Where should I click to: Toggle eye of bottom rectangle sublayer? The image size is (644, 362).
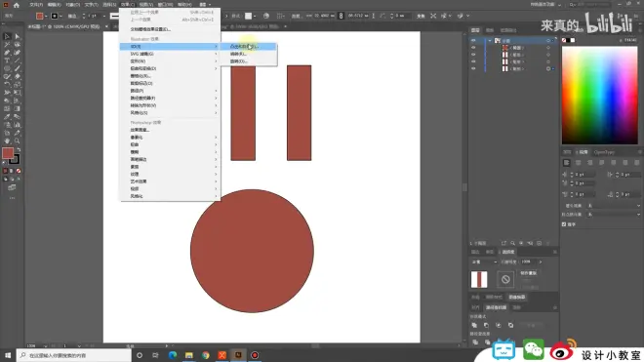[x=473, y=68]
